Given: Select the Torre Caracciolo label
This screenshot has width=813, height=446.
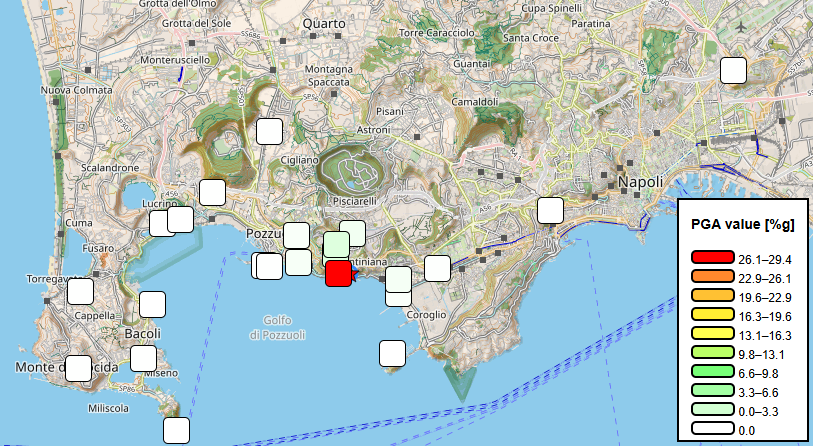Looking at the screenshot, I should pyautogui.click(x=437, y=33).
